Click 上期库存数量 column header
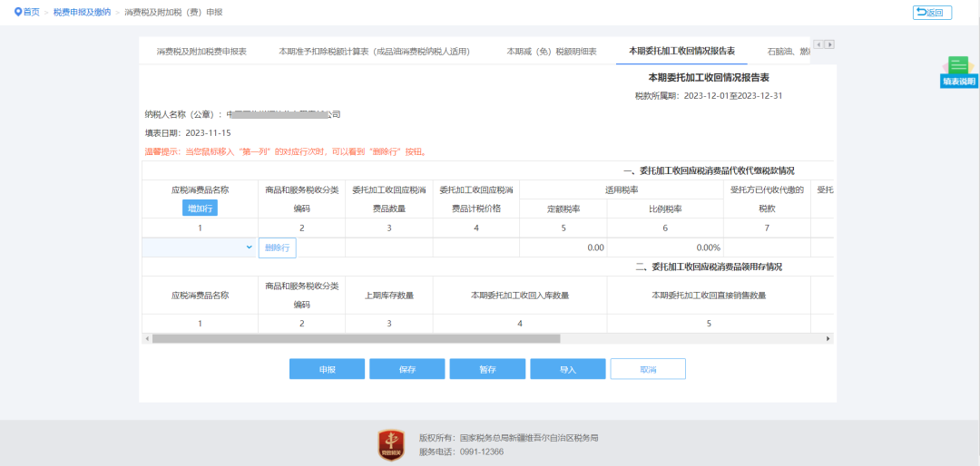This screenshot has height=466, width=980. 388,296
